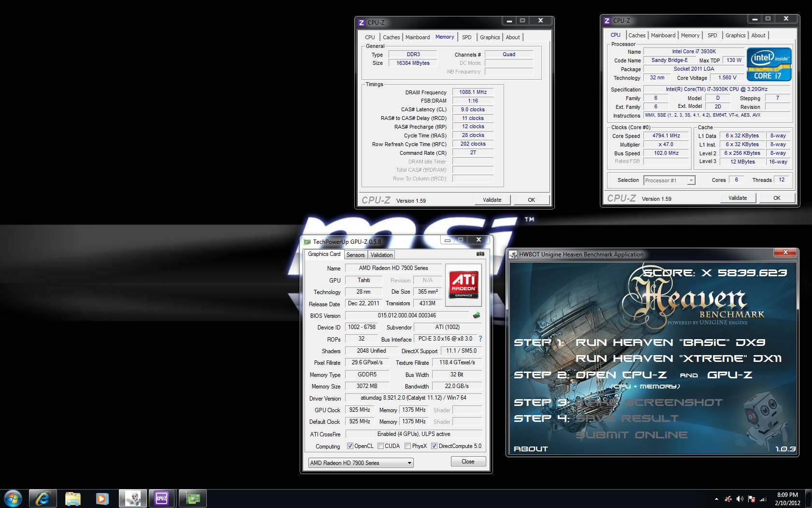812x508 pixels.
Task: Click the GPU-Z Close button
Action: [468, 462]
